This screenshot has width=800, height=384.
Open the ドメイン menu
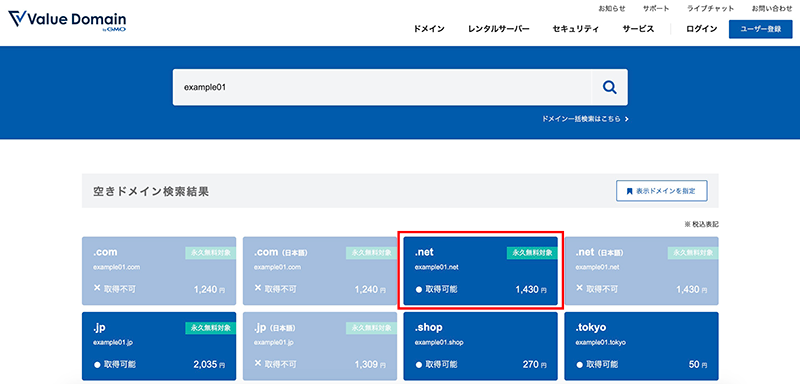tap(429, 29)
